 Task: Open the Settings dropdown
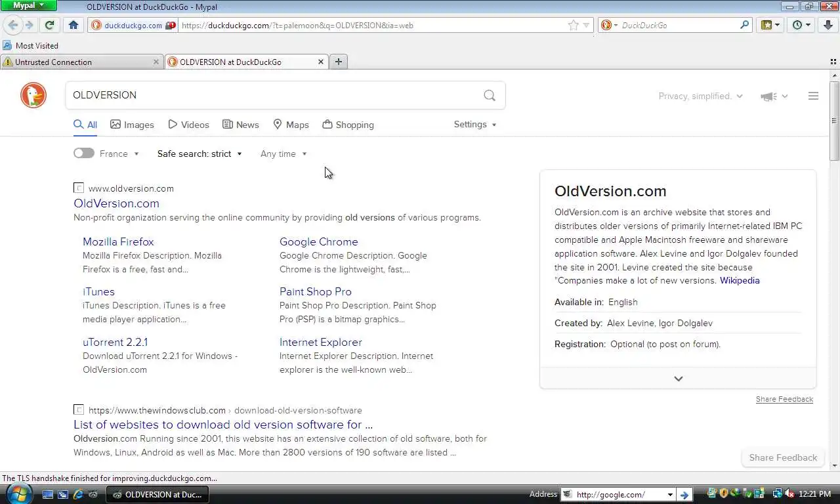tap(475, 124)
